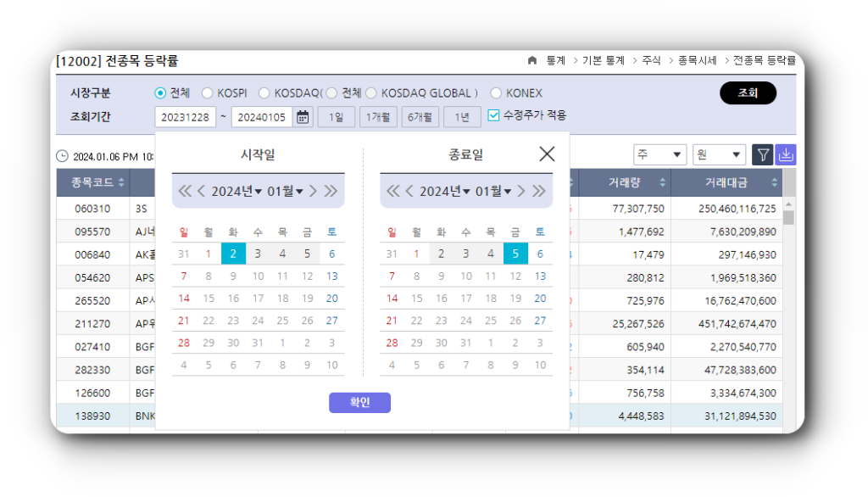Go to next month in start calendar

pyautogui.click(x=313, y=191)
